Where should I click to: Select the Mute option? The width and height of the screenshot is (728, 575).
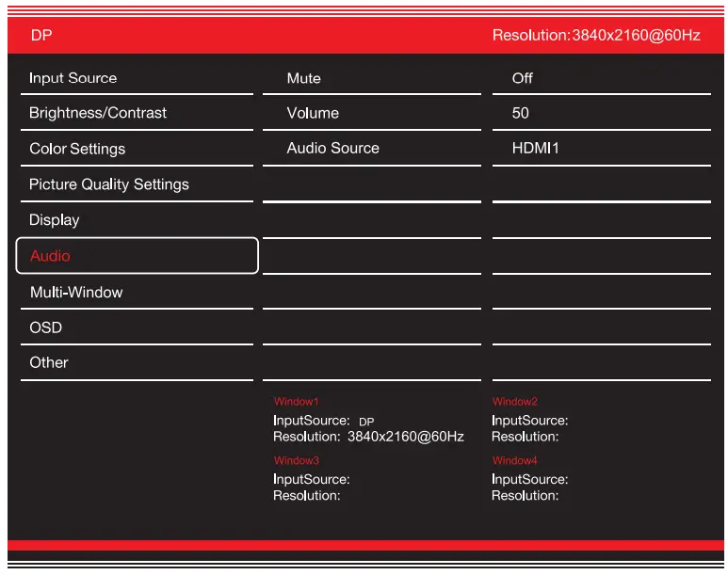click(371, 78)
